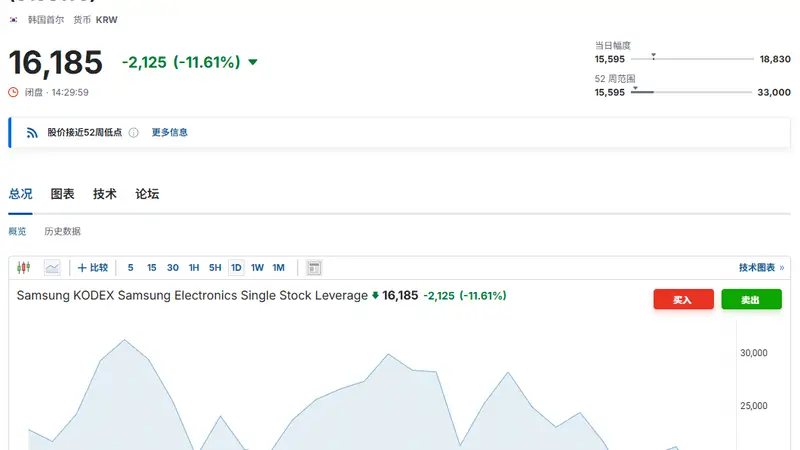800x450 pixels.
Task: Click the day high value 18,830
Action: [775, 59]
